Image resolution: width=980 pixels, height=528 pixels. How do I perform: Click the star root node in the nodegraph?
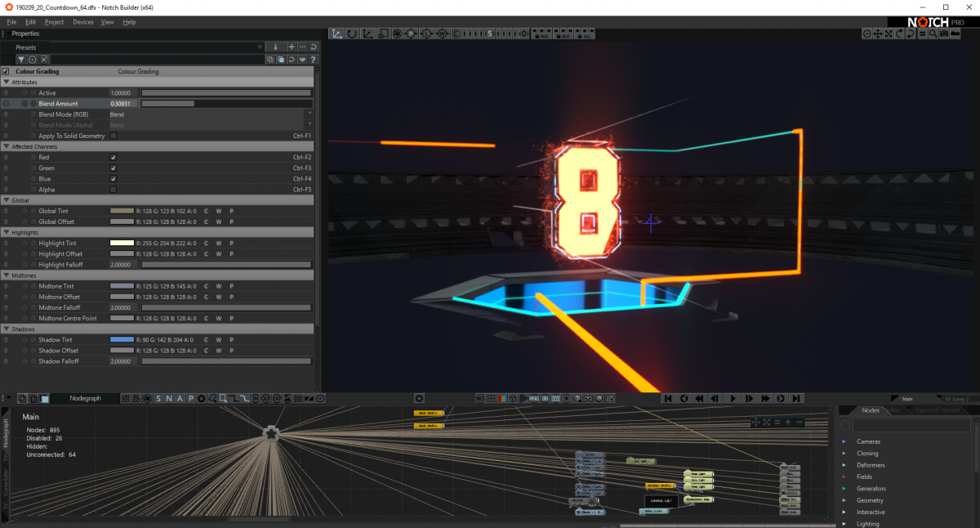tap(270, 433)
